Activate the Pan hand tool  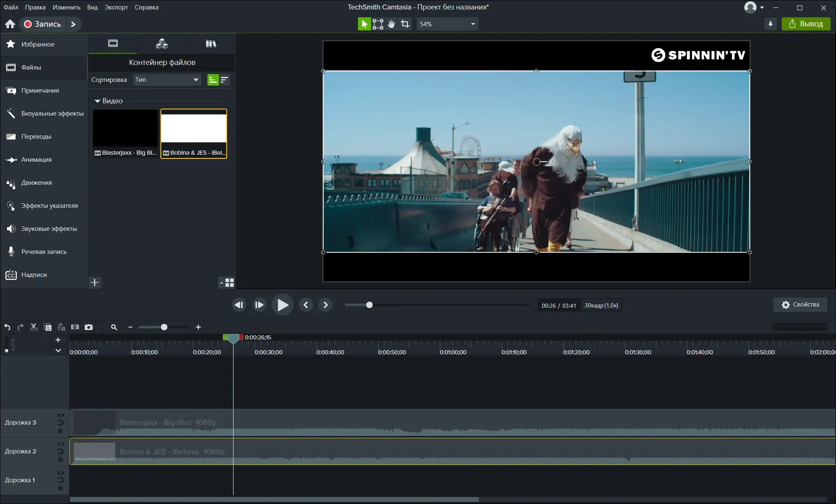pos(391,24)
